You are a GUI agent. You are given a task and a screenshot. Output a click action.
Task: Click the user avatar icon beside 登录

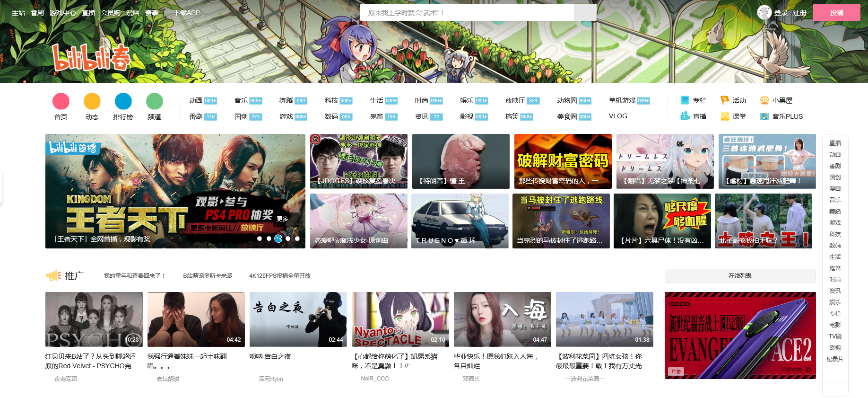coord(764,12)
